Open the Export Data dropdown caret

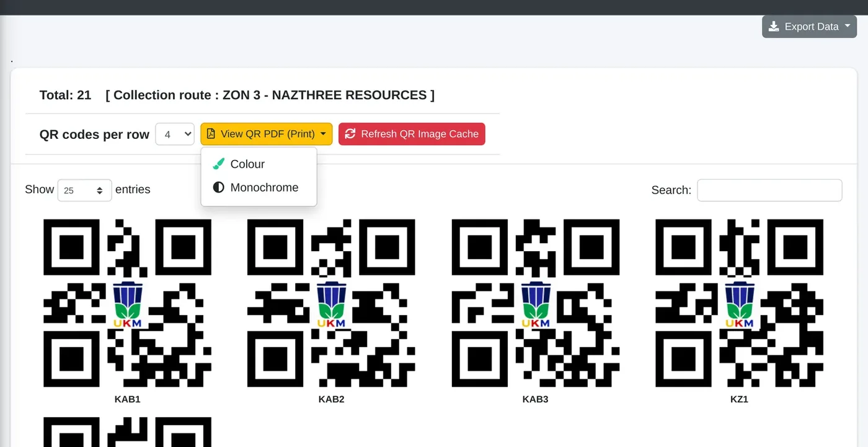coord(848,27)
